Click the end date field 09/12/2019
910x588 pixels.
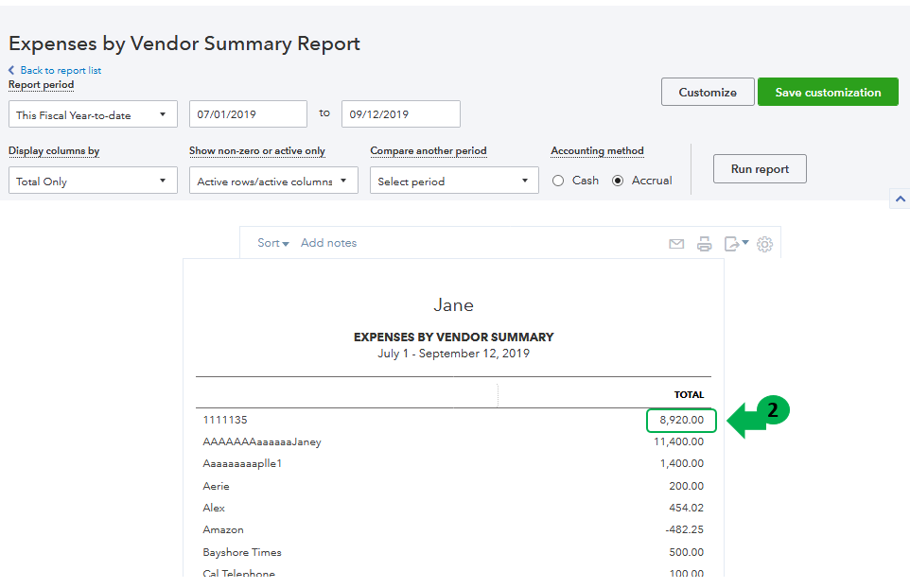[400, 114]
